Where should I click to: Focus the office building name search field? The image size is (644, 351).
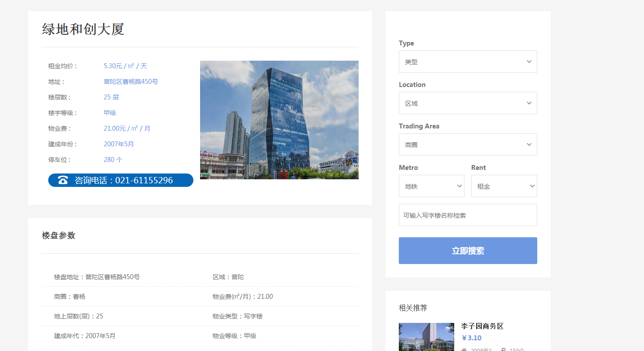point(468,215)
